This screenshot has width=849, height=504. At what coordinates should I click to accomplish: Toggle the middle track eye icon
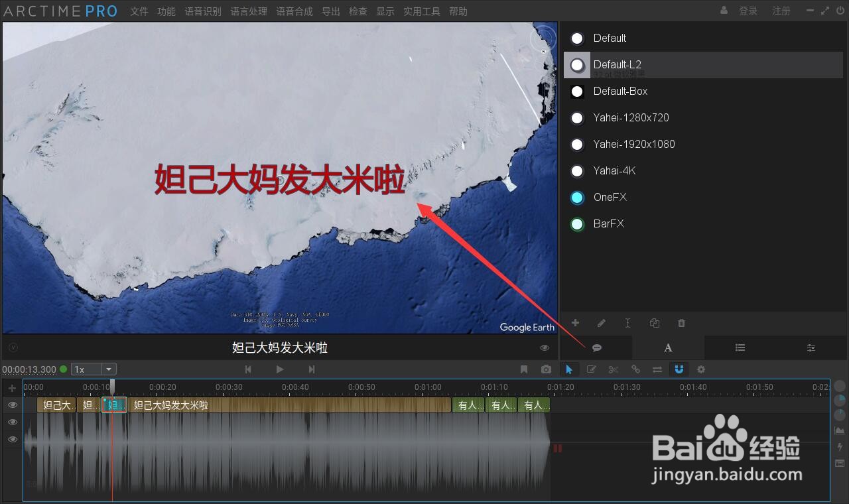pyautogui.click(x=13, y=422)
